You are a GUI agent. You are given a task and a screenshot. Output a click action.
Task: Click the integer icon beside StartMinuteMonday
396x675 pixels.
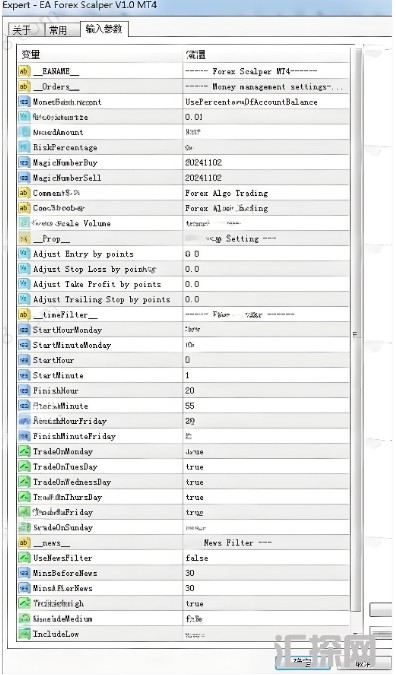click(x=24, y=345)
